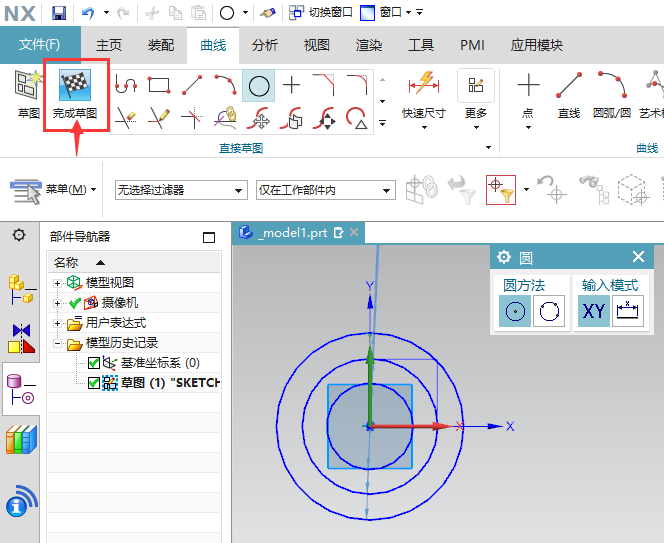The width and height of the screenshot is (664, 543).
Task: Toggle the 基准坐标系 (0) checkbox
Action: pyautogui.click(x=94, y=363)
